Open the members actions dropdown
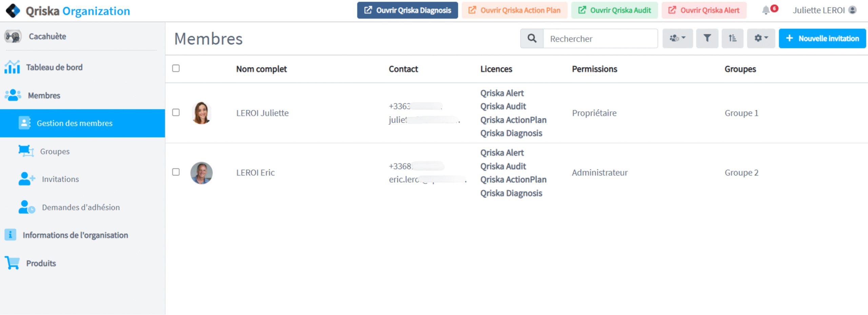 click(677, 38)
